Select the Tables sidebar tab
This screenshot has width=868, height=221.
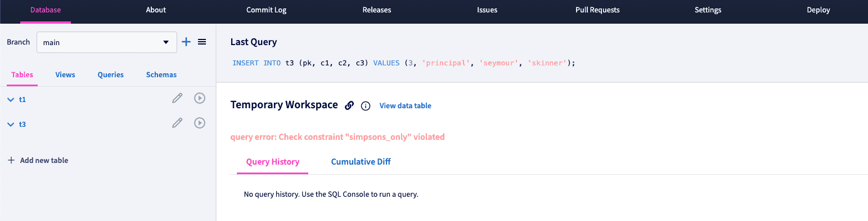[23, 74]
